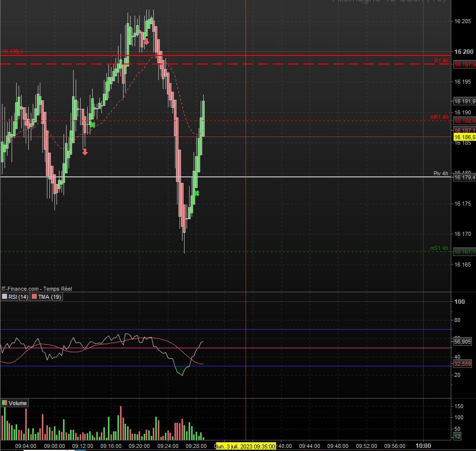Click the 16 165 price axis label
476x451 pixels.
click(463, 265)
